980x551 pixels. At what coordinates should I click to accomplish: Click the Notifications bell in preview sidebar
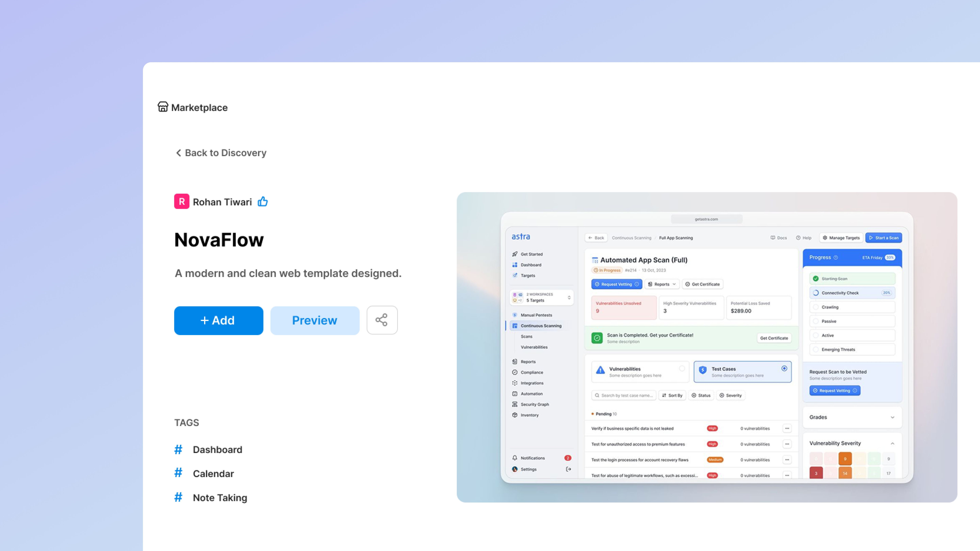click(515, 458)
